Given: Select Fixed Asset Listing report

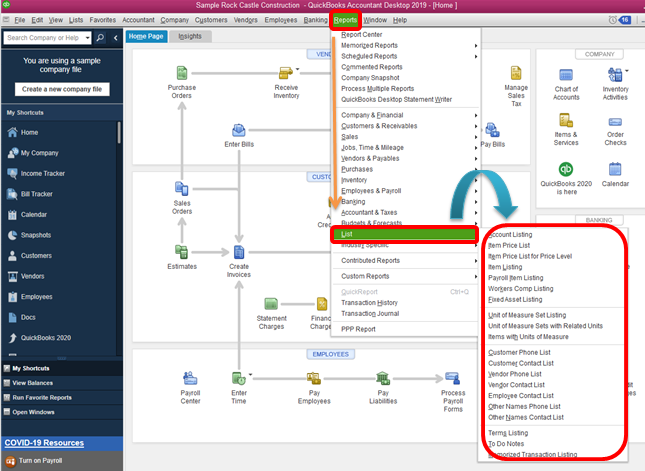Looking at the screenshot, I should click(x=515, y=299).
